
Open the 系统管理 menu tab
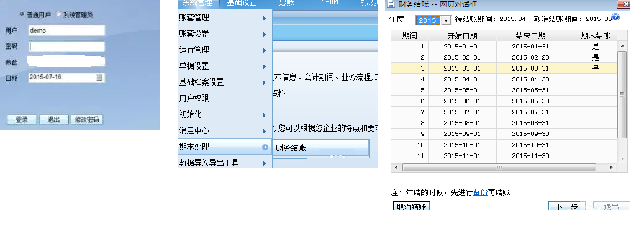197,3
